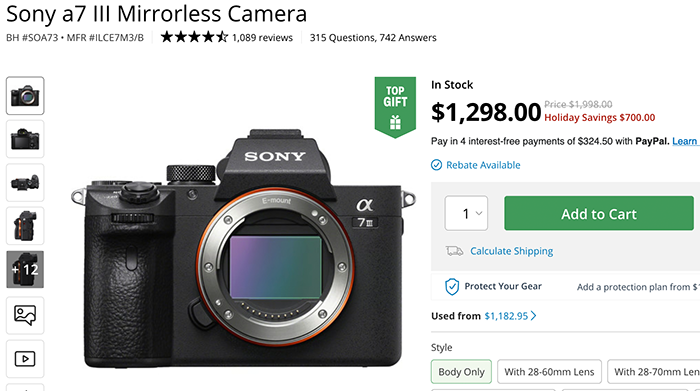Open the customer images gallery icon
700x391 pixels.
25,315
